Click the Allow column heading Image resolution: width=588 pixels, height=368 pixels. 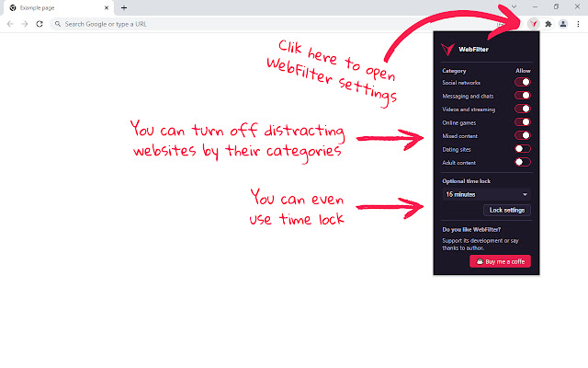(x=523, y=71)
